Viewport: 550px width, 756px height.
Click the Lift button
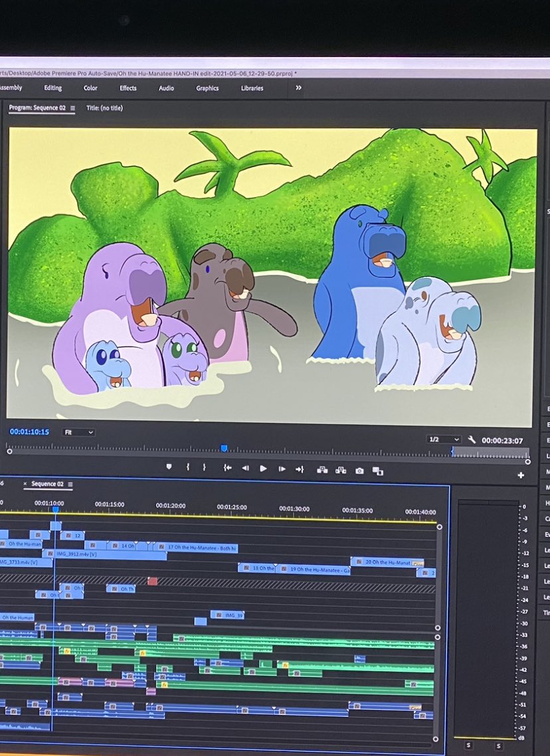(x=322, y=470)
